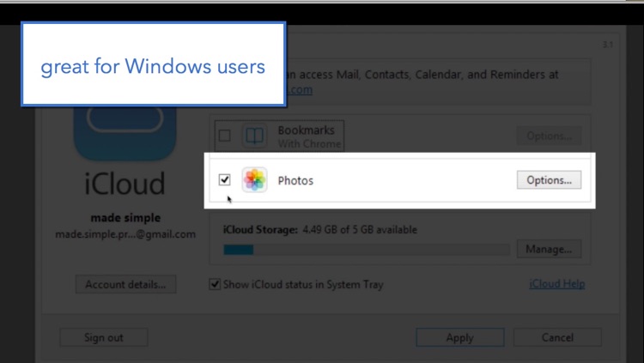Viewport: 644px width, 363px height.
Task: Click '4.49 GB of 5 GB available' text
Action: click(x=360, y=229)
